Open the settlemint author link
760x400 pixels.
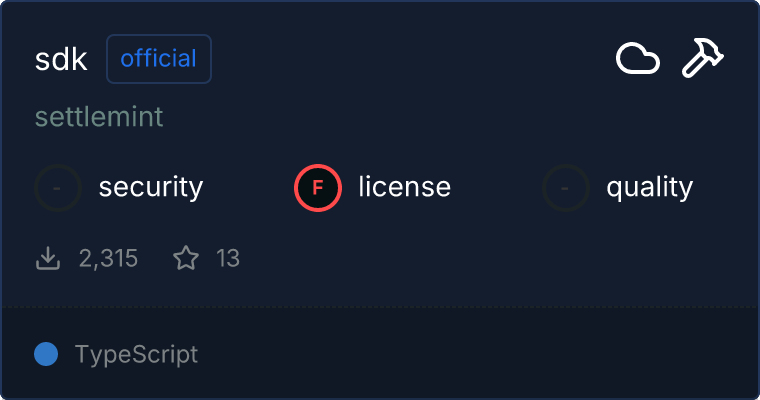coord(99,117)
